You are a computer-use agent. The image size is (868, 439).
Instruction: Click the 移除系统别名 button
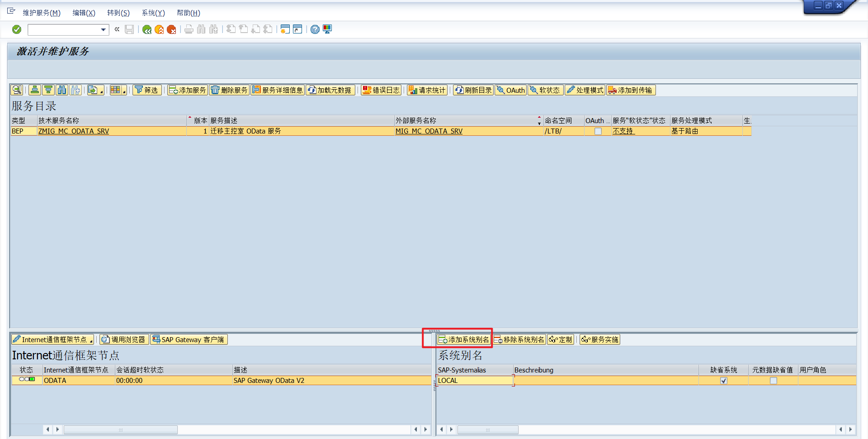519,339
